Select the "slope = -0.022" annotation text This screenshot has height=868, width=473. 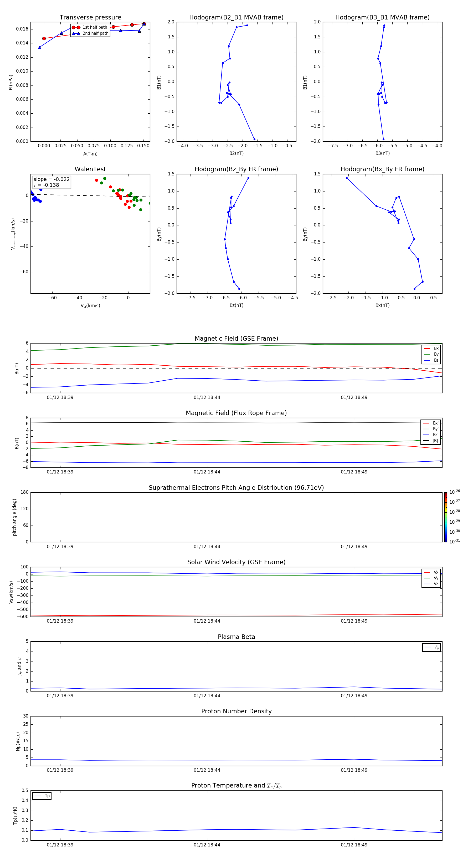pyautogui.click(x=52, y=179)
